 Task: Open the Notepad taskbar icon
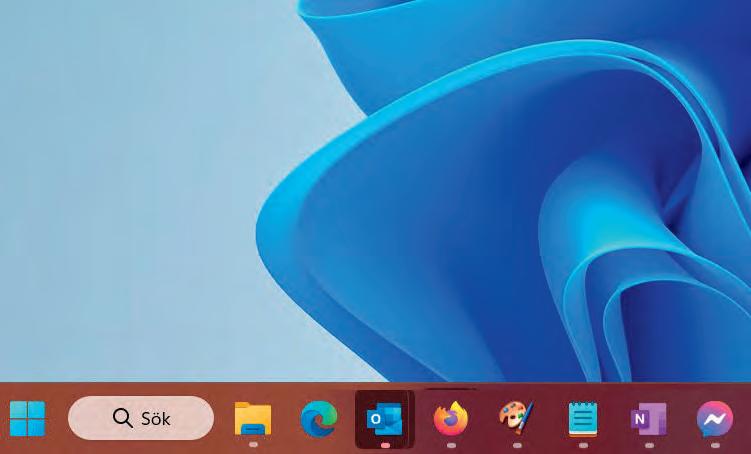(583, 419)
